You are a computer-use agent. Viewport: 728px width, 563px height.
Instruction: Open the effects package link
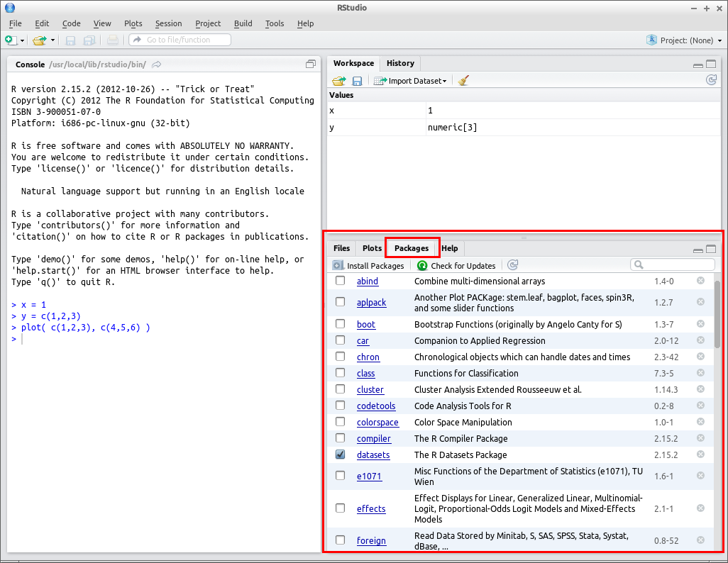point(371,508)
